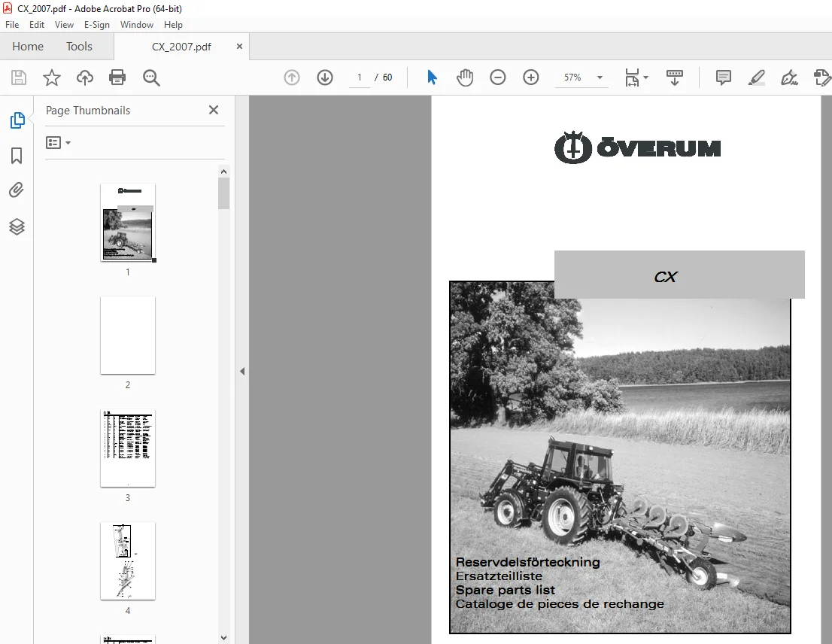Select the CX_2007.pdf document tab
832x644 pixels.
181,47
